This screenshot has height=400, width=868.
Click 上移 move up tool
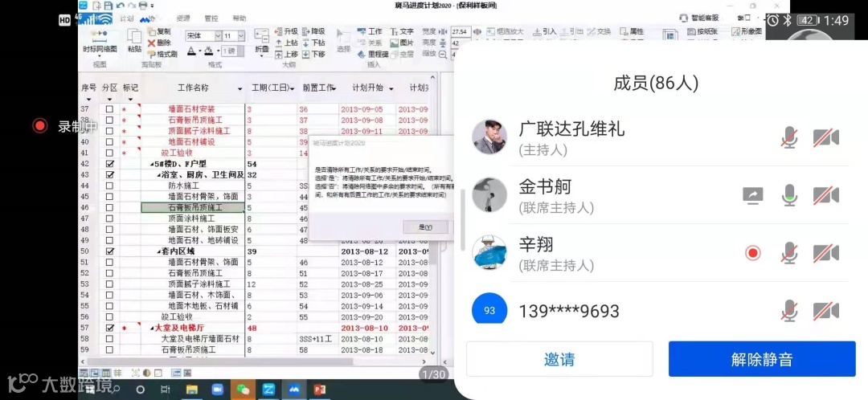pyautogui.click(x=286, y=54)
